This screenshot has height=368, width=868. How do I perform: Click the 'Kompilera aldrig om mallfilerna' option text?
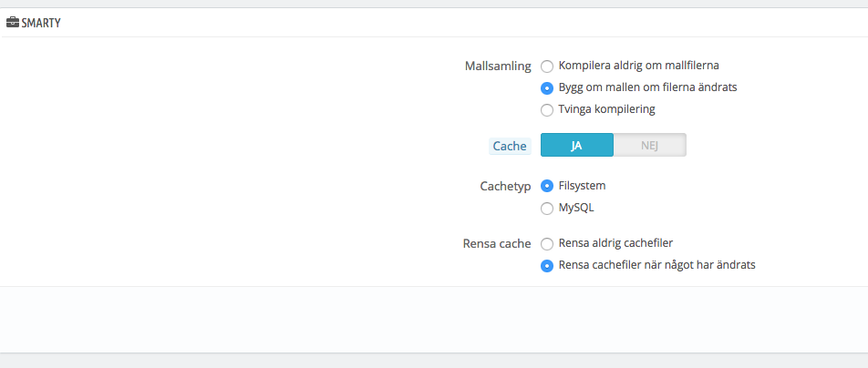click(x=639, y=66)
